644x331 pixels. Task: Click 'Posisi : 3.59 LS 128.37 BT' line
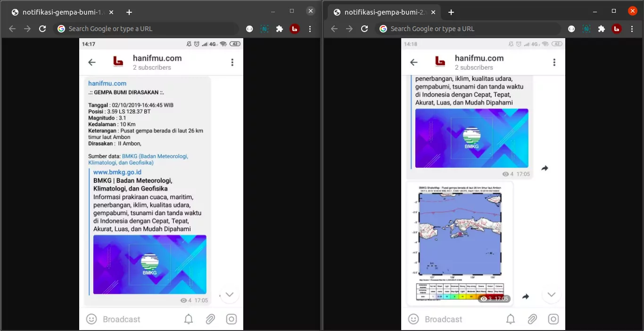click(119, 112)
